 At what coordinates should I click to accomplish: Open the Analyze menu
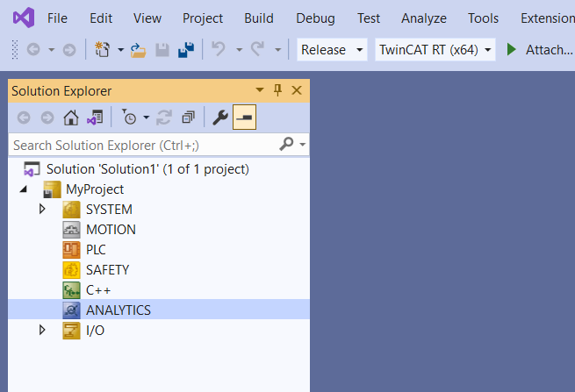424,18
